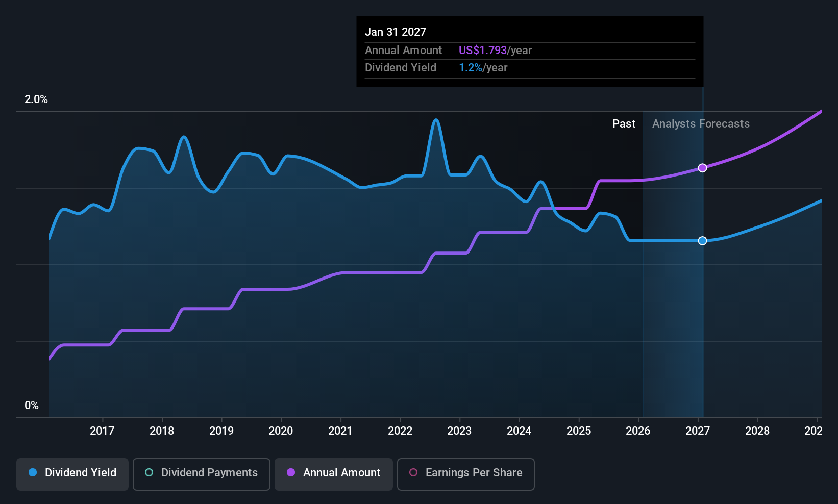Screen dimensions: 838x504
Task: Click the dividend yield peak near 2022
Action: pyautogui.click(x=435, y=120)
